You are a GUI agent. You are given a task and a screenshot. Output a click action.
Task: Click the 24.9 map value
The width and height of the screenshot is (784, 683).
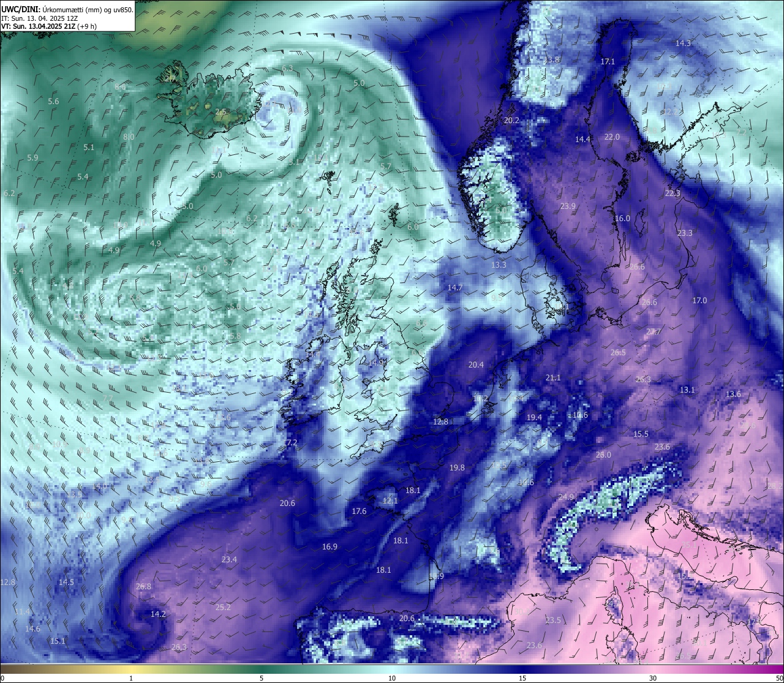[566, 497]
